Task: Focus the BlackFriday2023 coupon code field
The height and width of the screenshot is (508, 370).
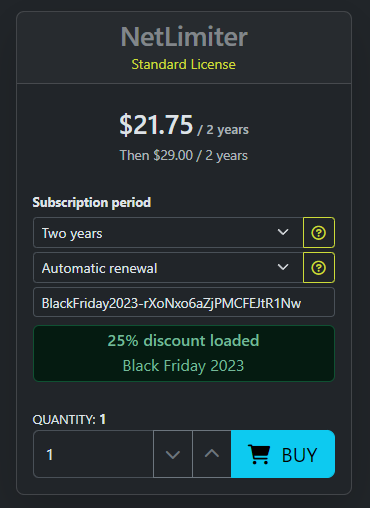Action: point(184,302)
